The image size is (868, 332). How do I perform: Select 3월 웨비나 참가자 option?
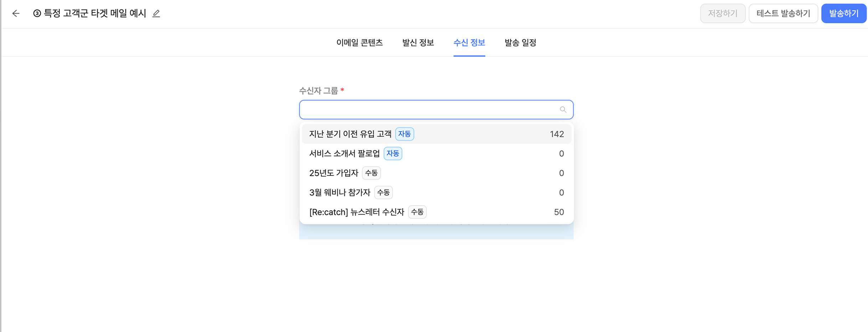(340, 193)
